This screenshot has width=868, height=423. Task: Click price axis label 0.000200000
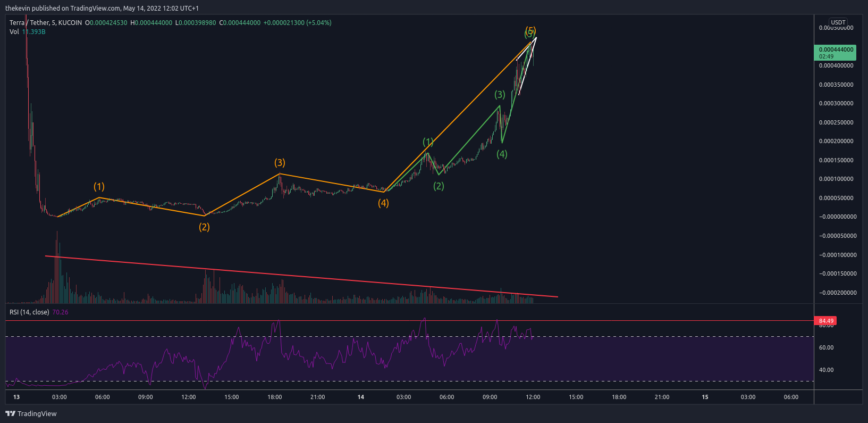coord(836,142)
